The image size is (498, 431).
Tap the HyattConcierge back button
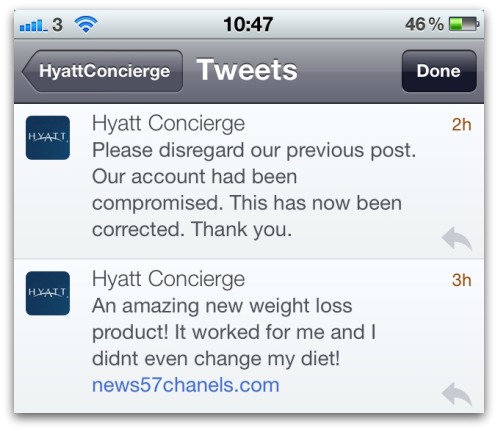[102, 71]
